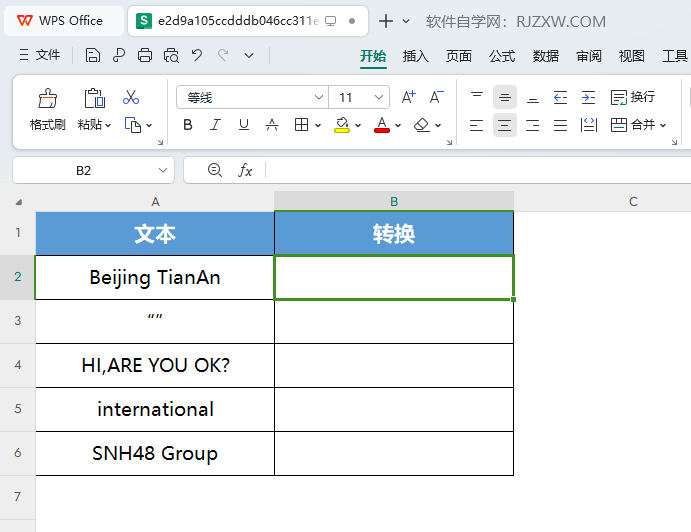Toggle left horizontal alignment
Image resolution: width=691 pixels, height=532 pixels.
coord(476,125)
